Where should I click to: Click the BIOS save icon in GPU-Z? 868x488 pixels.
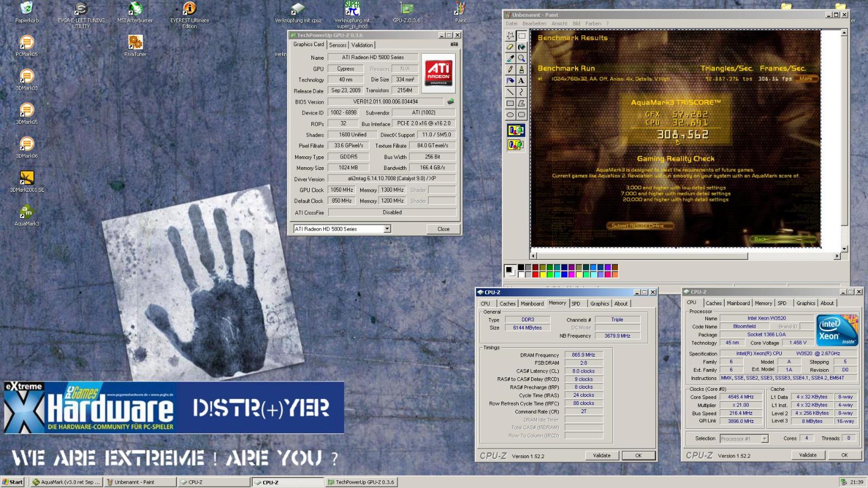coord(450,102)
